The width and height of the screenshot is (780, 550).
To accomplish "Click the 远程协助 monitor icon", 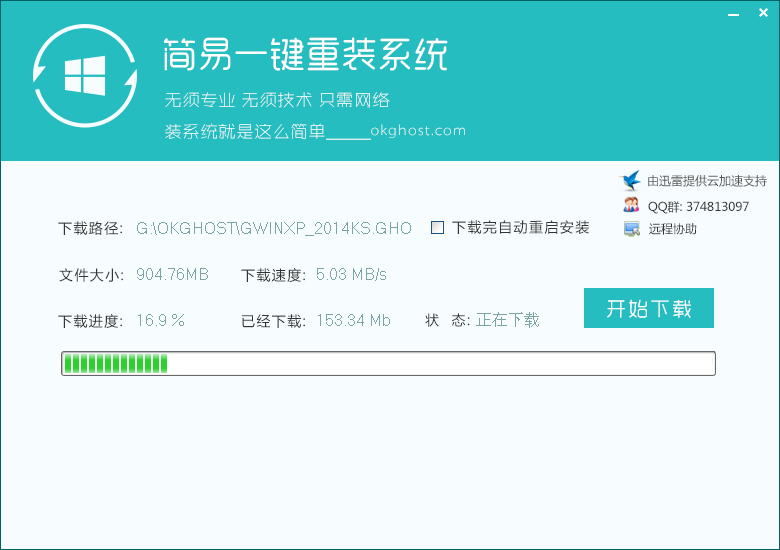I will coord(631,229).
